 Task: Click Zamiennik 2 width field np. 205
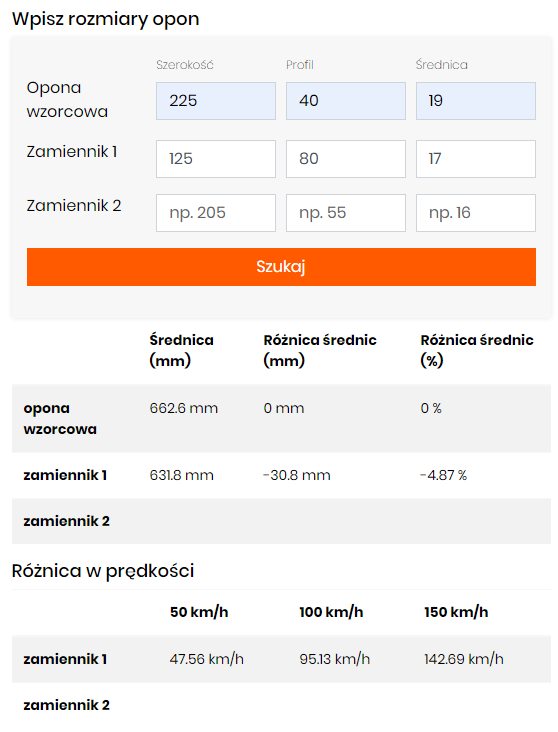pyautogui.click(x=216, y=213)
